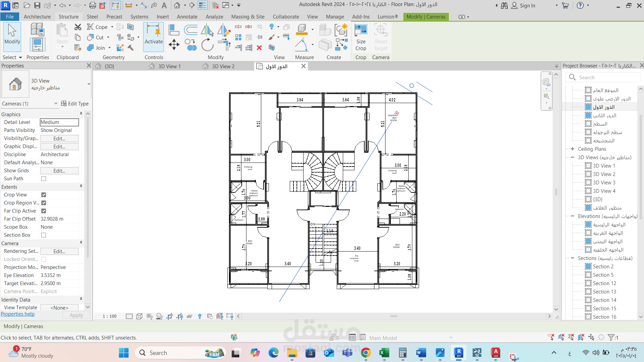
Task: Click the Save icon in quick access toolbar
Action: coord(37,5)
